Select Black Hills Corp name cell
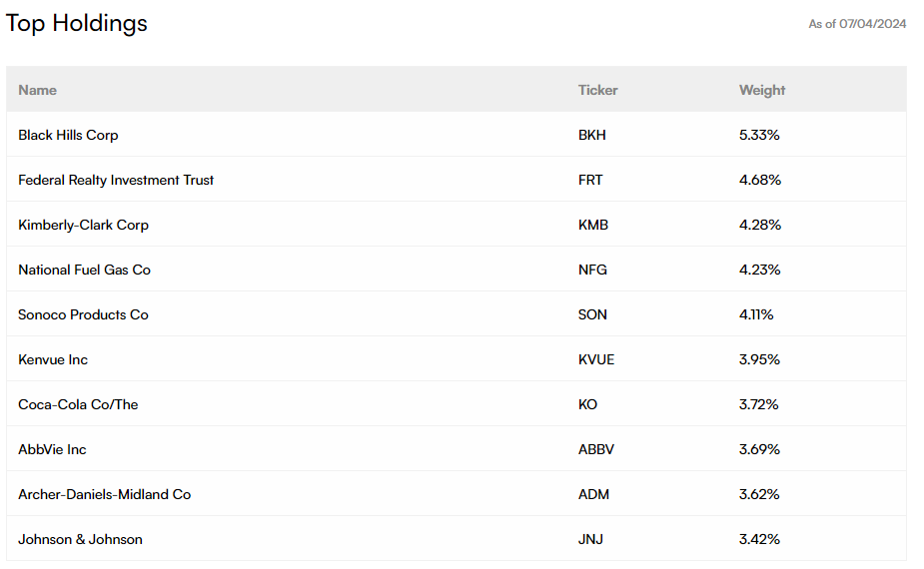The width and height of the screenshot is (924, 569). coord(68,135)
